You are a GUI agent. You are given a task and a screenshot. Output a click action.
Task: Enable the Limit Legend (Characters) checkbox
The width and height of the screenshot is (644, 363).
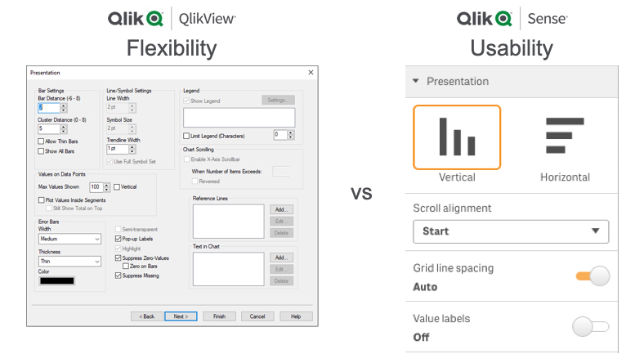(186, 136)
